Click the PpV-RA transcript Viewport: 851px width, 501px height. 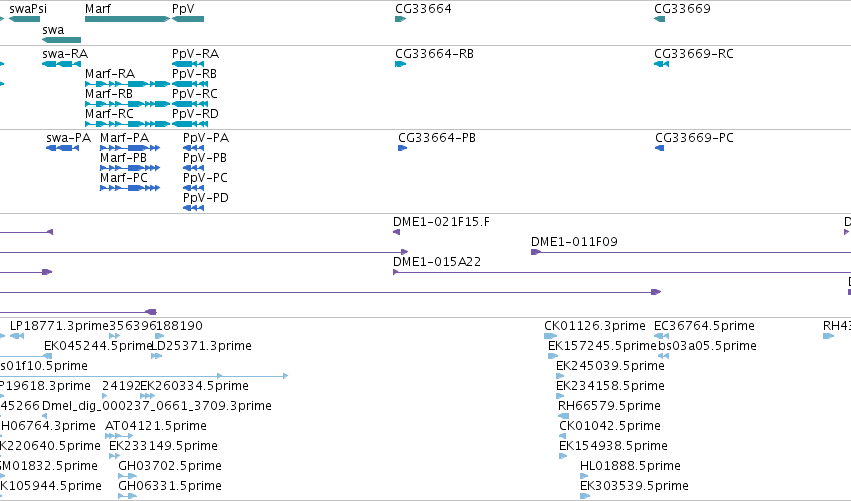tap(188, 64)
